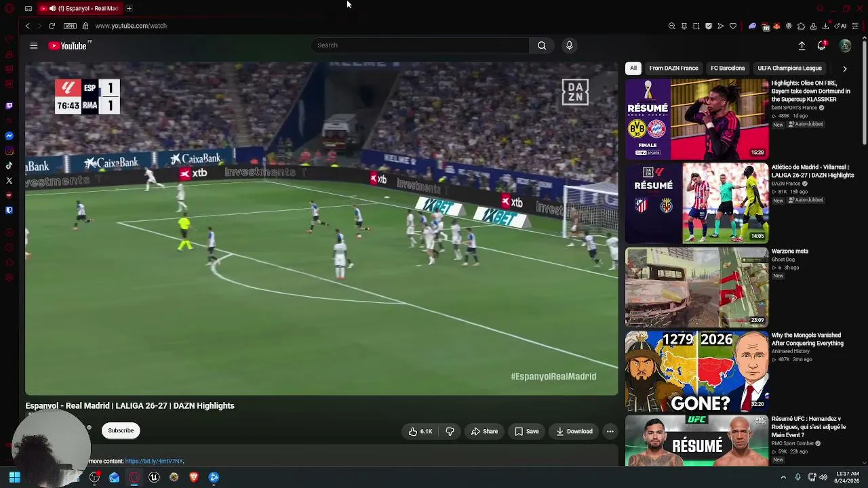Open the Résumé UFC video thumbnail
Screen dimensions: 868x488
[x=697, y=441]
